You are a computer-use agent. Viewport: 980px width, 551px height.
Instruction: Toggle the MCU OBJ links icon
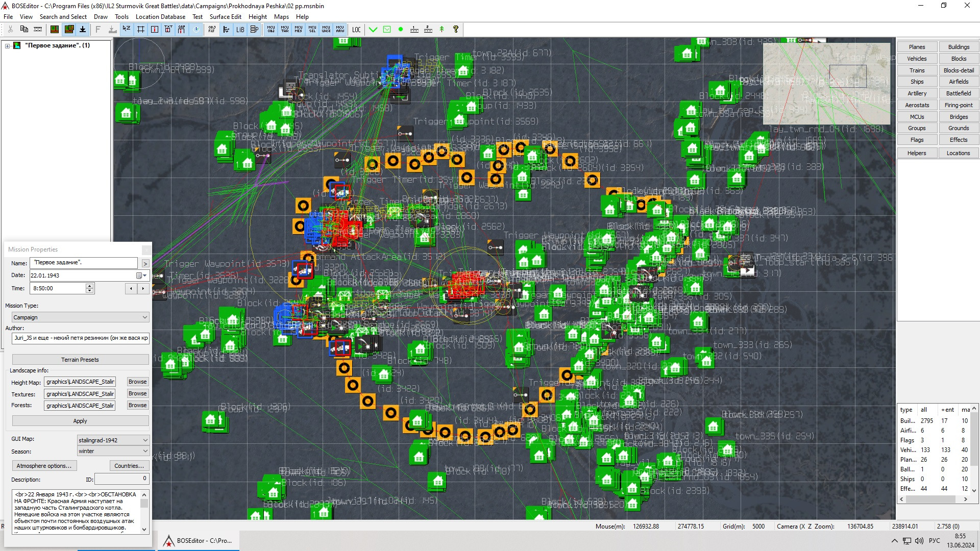[271, 30]
